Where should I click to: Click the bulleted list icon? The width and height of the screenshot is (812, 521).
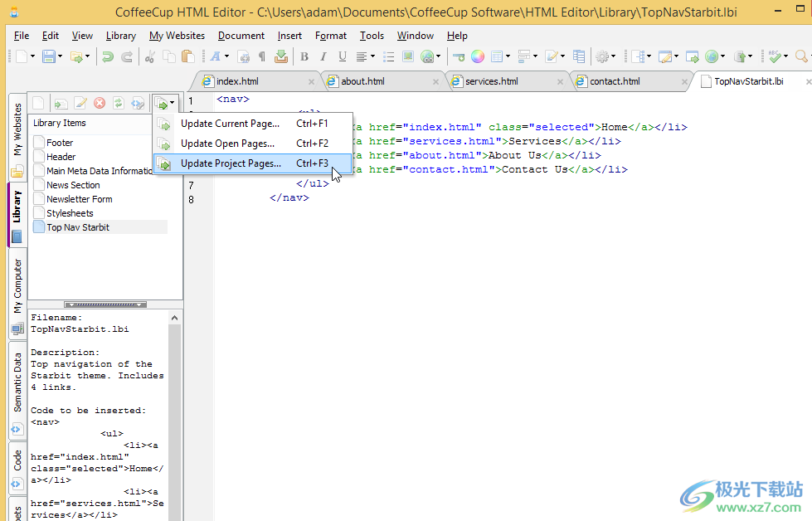[x=388, y=56]
